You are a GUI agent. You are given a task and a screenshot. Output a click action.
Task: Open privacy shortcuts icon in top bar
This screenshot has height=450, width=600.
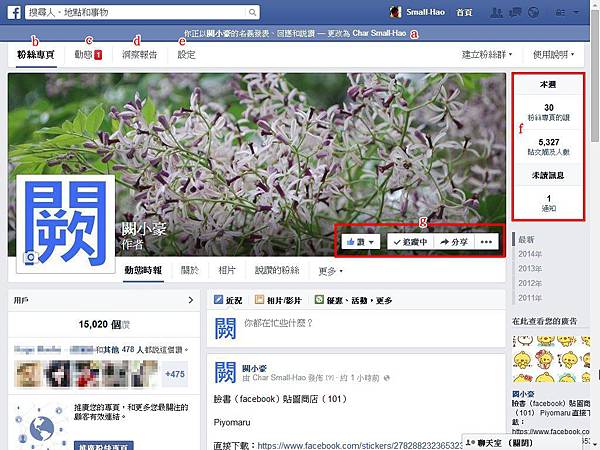tap(560, 13)
